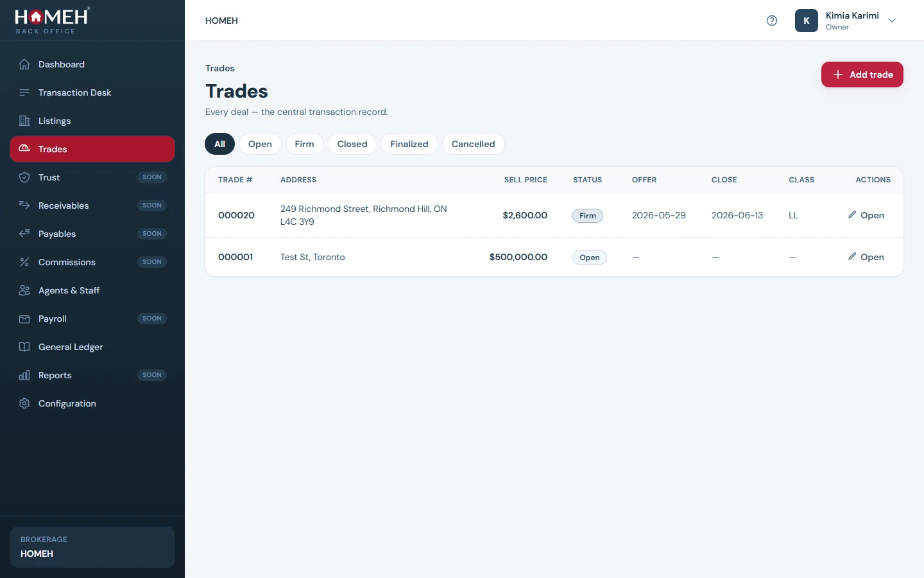Click address Test St, Toronto
This screenshot has width=924, height=578.
click(312, 257)
